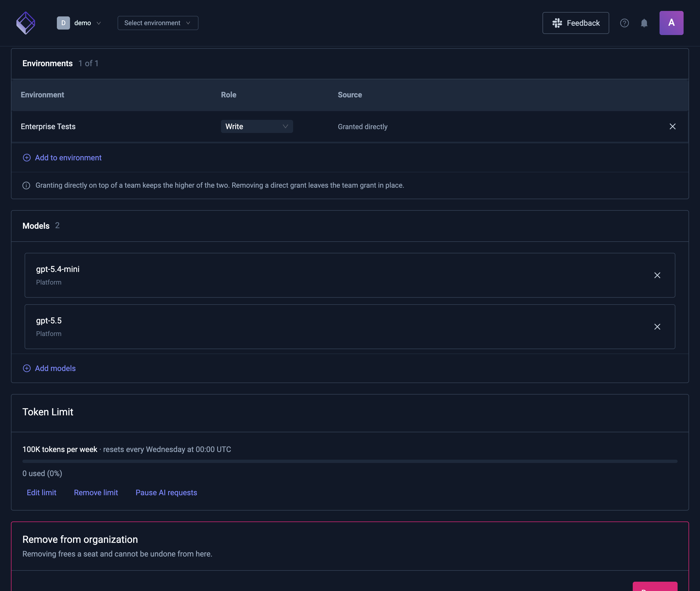Click the Enterprise Tests environment name
Viewport: 700px width, 591px height.
click(x=48, y=126)
